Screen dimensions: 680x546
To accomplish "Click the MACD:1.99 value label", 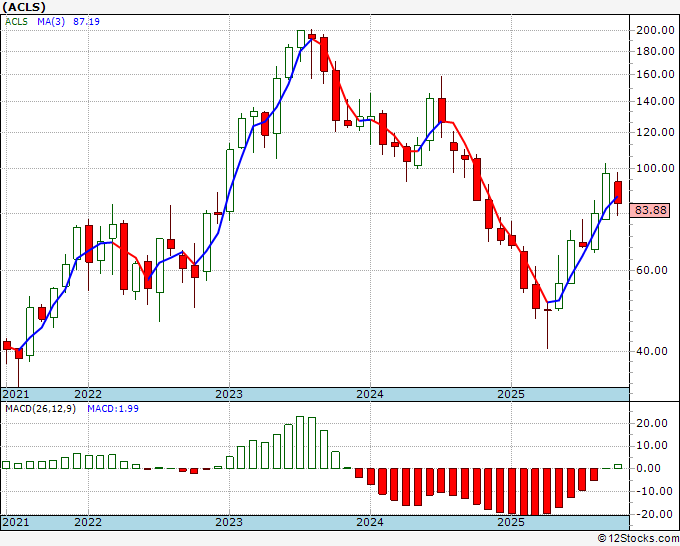I will pyautogui.click(x=113, y=409).
